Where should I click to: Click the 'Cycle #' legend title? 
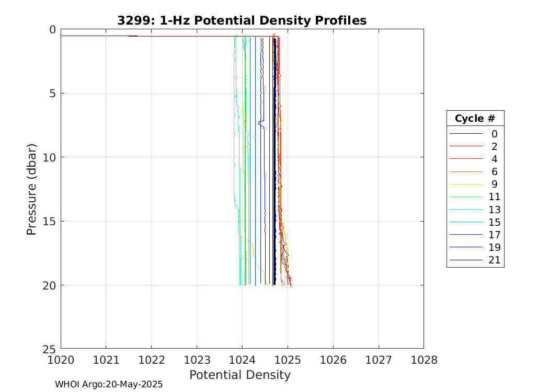[x=475, y=118]
